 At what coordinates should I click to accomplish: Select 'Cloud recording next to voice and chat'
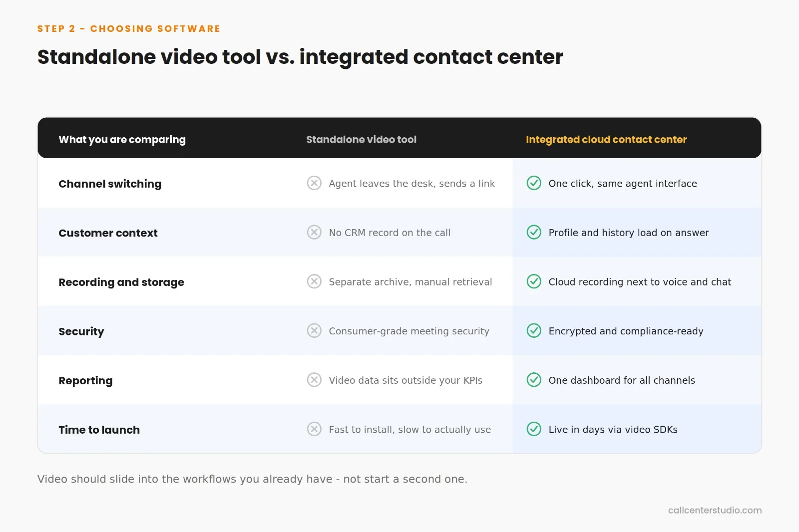640,282
